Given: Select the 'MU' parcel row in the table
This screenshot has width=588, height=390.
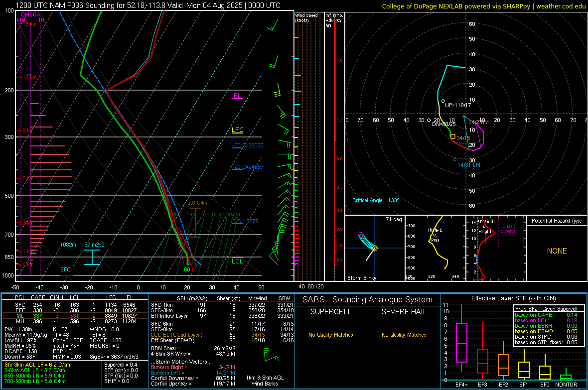Looking at the screenshot, I should (75, 321).
